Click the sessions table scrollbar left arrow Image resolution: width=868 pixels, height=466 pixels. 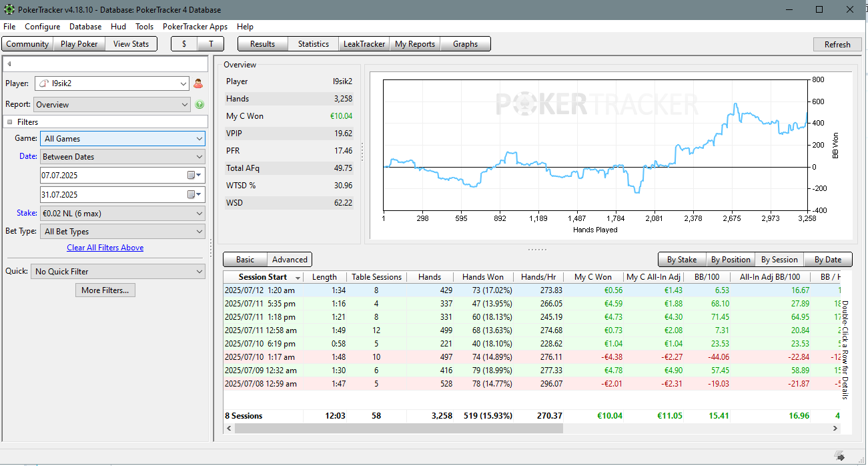230,428
